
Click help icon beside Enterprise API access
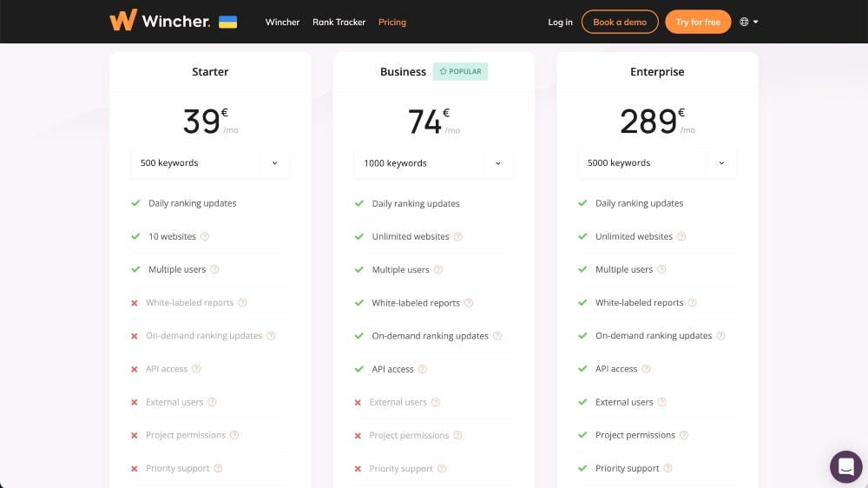646,369
